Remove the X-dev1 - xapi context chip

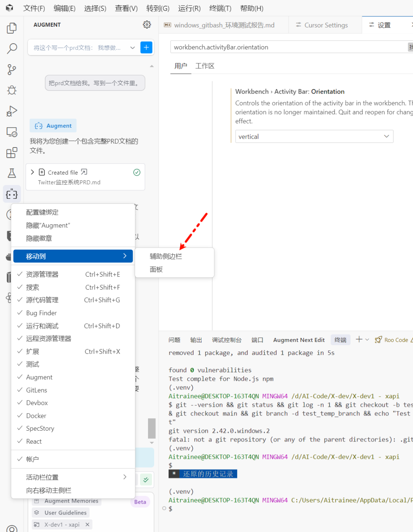(87, 524)
